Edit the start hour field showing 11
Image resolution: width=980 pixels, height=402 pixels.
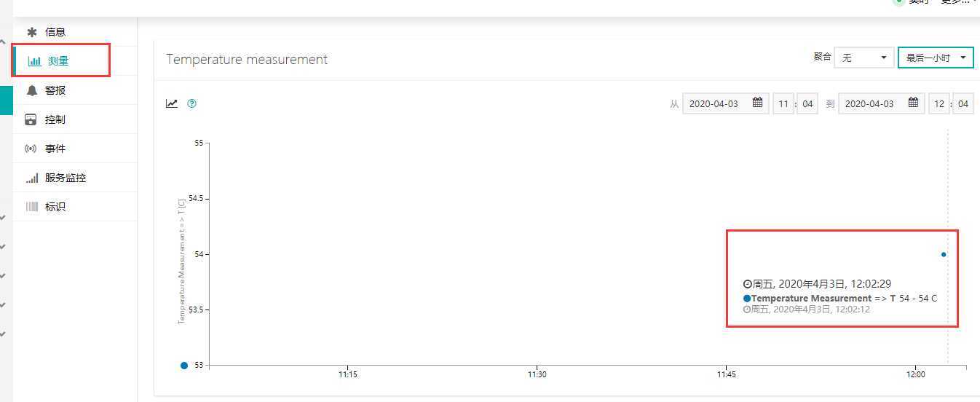(783, 103)
